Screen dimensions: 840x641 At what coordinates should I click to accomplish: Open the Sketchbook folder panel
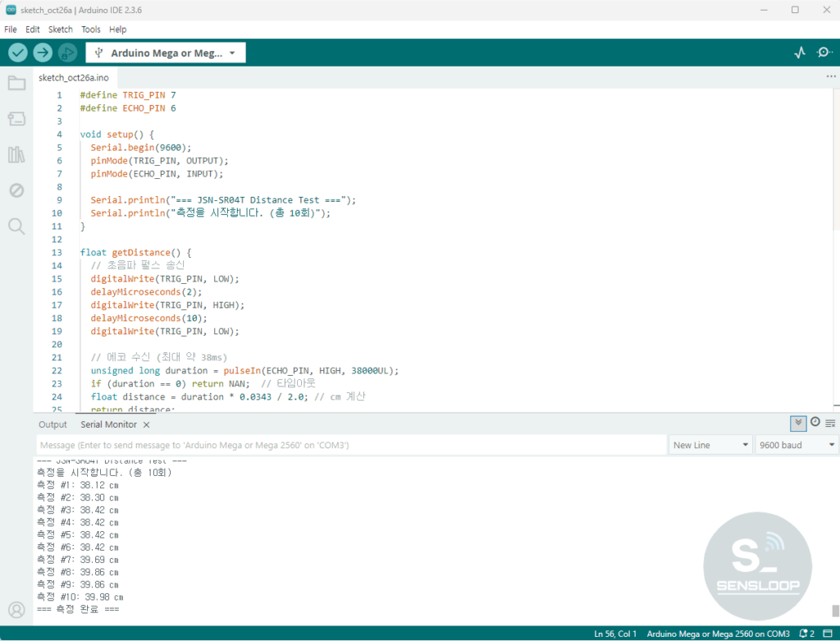click(x=16, y=83)
